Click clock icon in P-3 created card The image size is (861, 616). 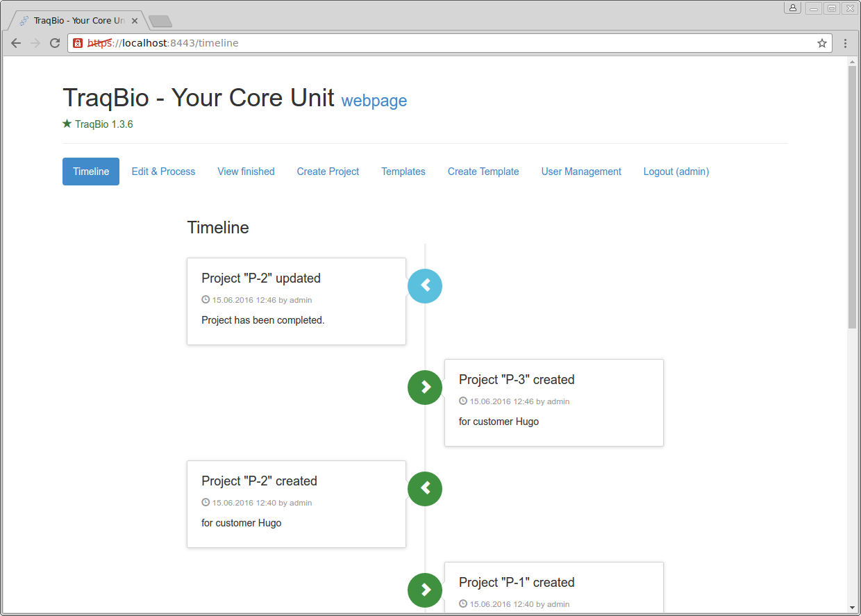point(463,401)
